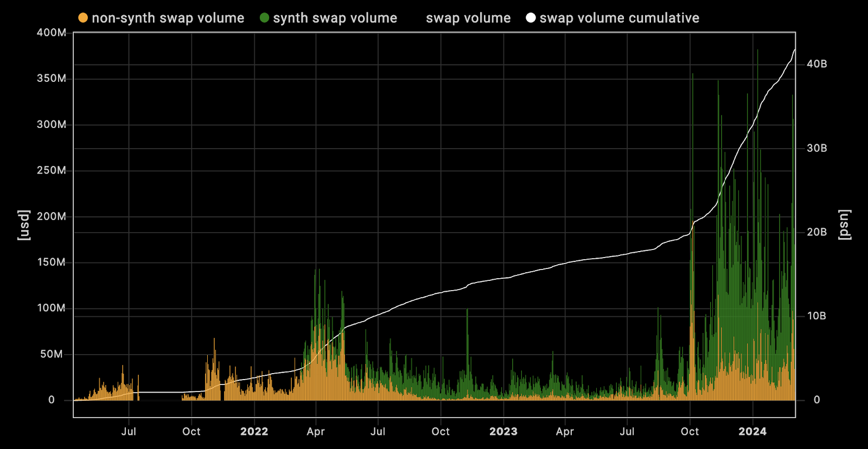Click the [usd] title of the millions axis
This screenshot has height=449, width=868.
click(x=23, y=225)
